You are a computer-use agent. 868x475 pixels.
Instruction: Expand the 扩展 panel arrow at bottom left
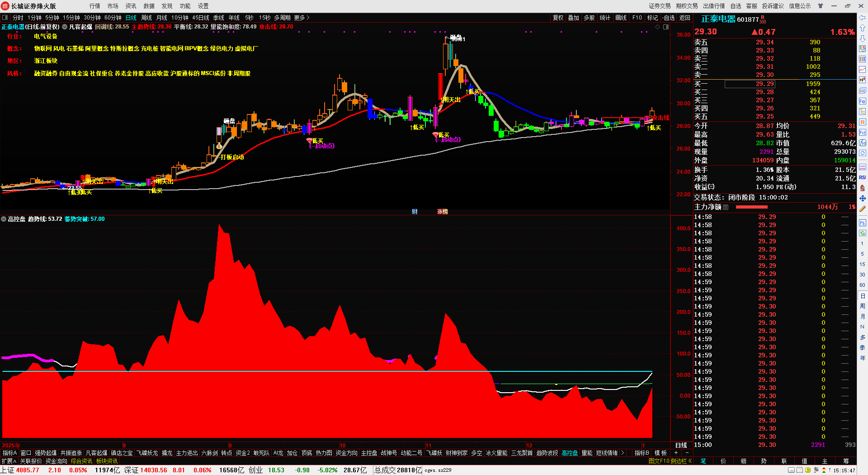click(x=9, y=461)
